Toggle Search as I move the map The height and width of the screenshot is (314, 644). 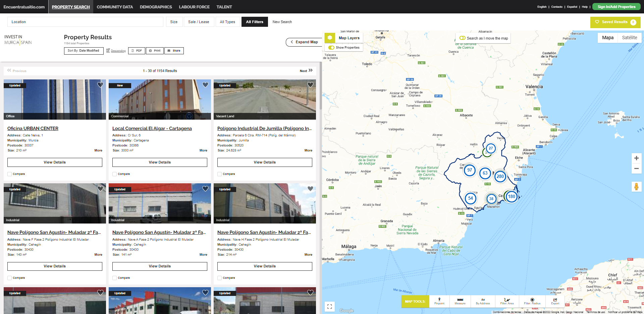point(462,38)
